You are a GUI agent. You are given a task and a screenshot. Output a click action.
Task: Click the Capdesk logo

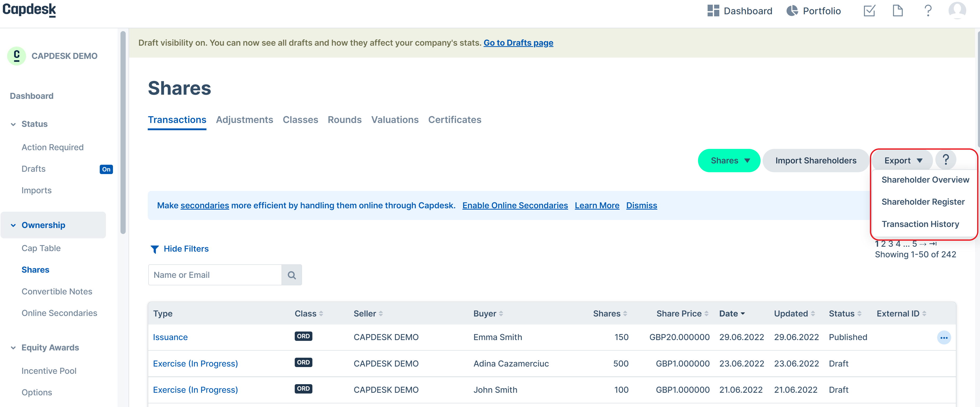pyautogui.click(x=29, y=10)
